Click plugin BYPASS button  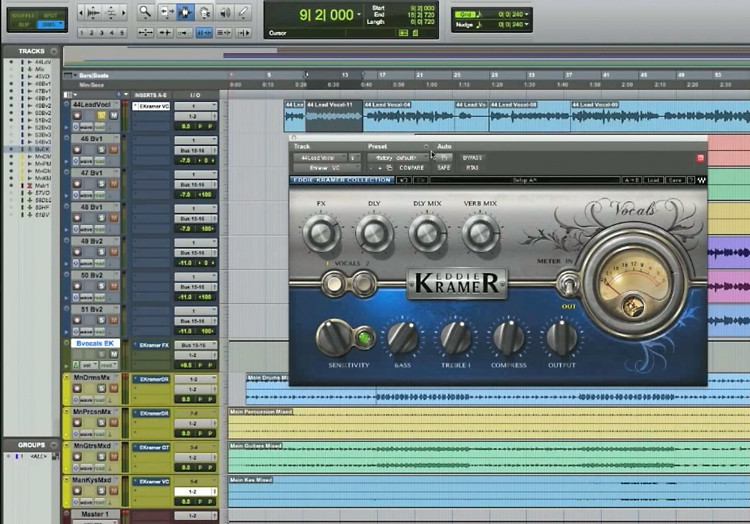click(473, 157)
